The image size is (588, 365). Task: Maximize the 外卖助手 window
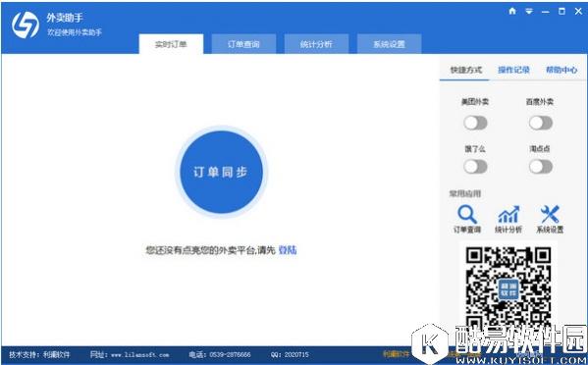click(x=561, y=11)
